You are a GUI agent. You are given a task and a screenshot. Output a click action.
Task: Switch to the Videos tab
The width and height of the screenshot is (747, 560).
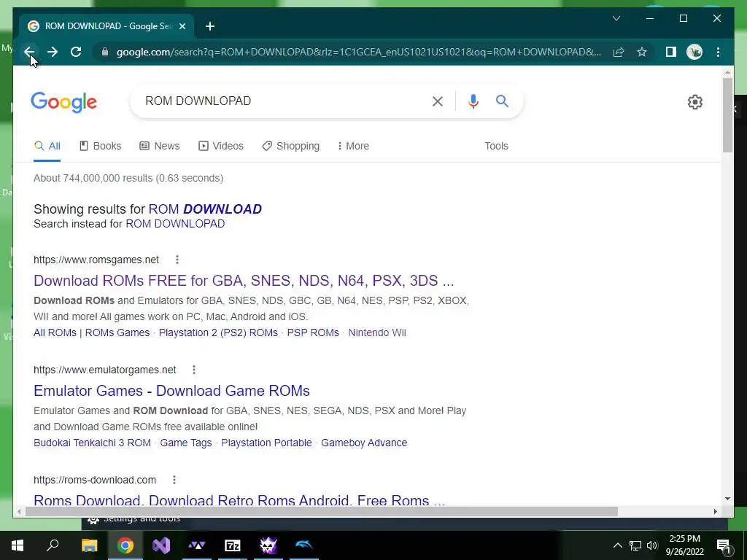(221, 146)
